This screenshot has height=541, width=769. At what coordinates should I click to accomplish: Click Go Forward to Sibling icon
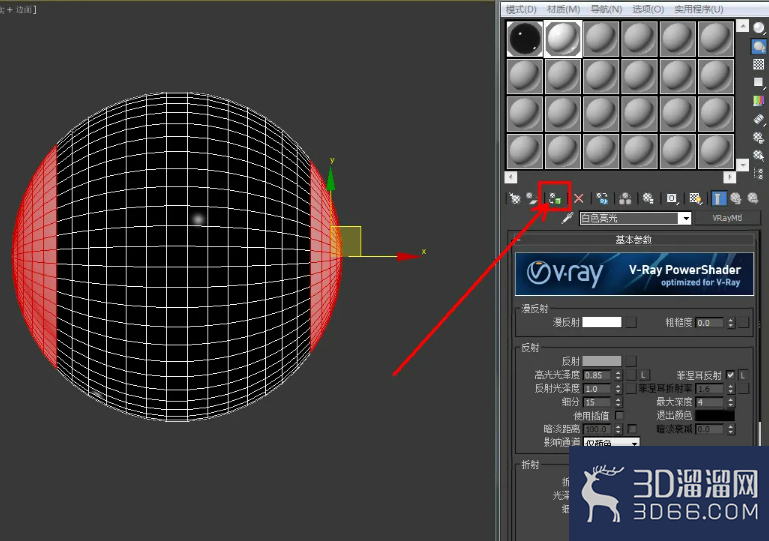753,198
